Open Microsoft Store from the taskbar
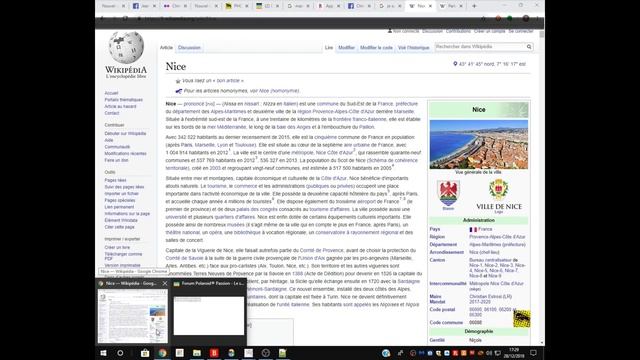Viewport: 640px width, 360px height. [145, 353]
